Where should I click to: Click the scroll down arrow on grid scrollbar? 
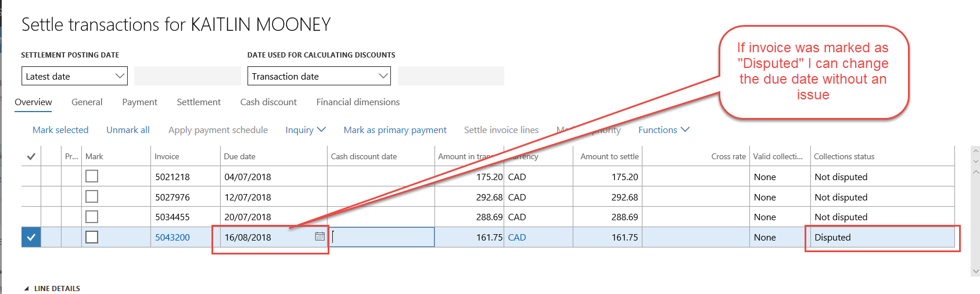[975, 271]
